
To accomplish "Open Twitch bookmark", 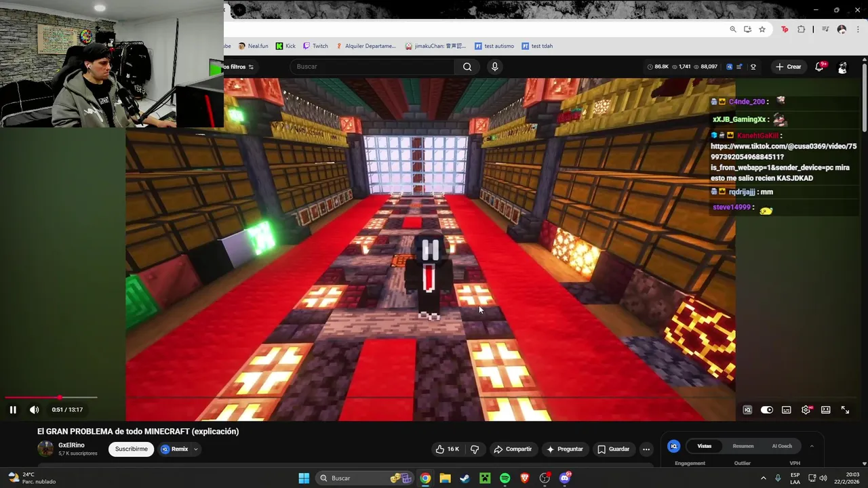I will pyautogui.click(x=315, y=46).
